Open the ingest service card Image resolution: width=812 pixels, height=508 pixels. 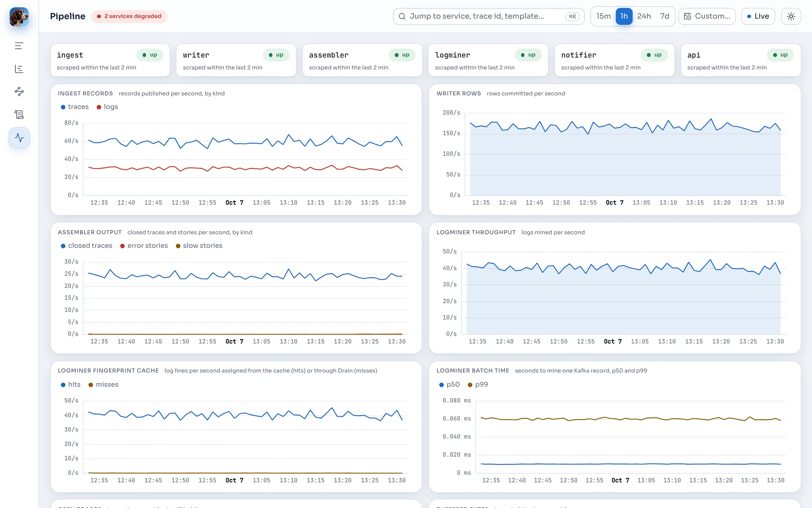[110, 60]
